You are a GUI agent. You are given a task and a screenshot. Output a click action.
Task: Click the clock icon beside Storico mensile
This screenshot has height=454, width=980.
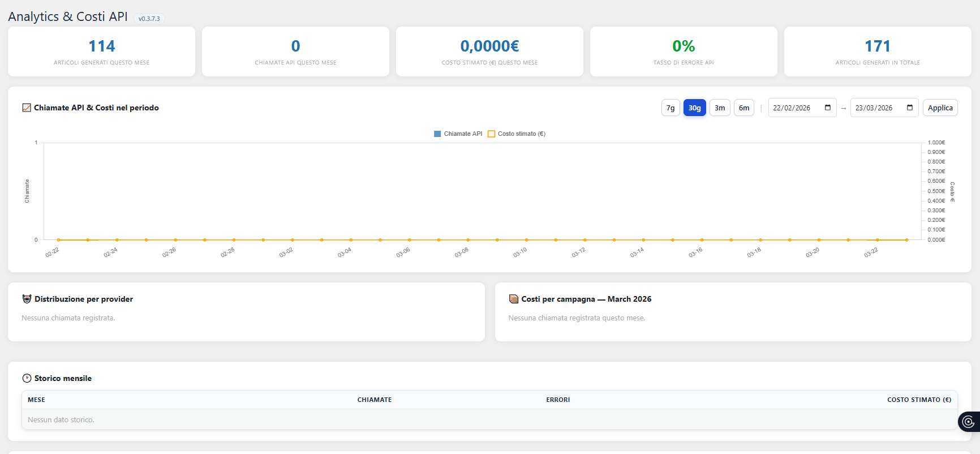pyautogui.click(x=27, y=378)
